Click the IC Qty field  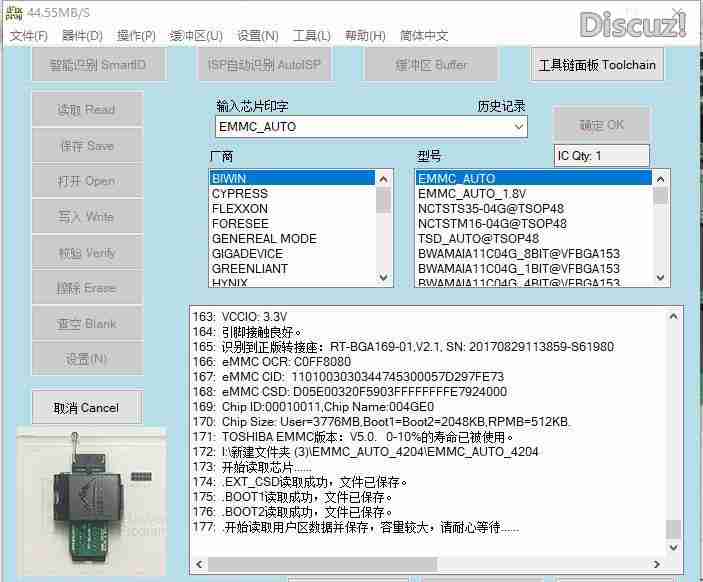pos(601,156)
